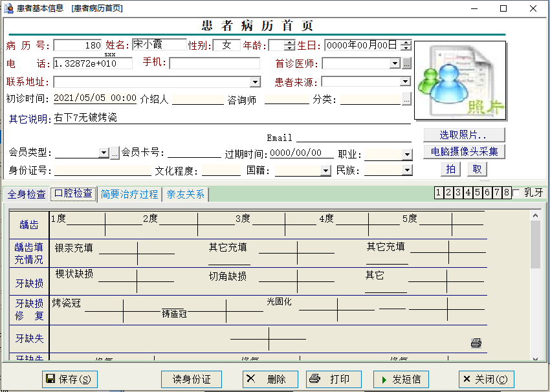Open the 会员类型 dropdown
The height and width of the screenshot is (392, 550).
coord(104,153)
